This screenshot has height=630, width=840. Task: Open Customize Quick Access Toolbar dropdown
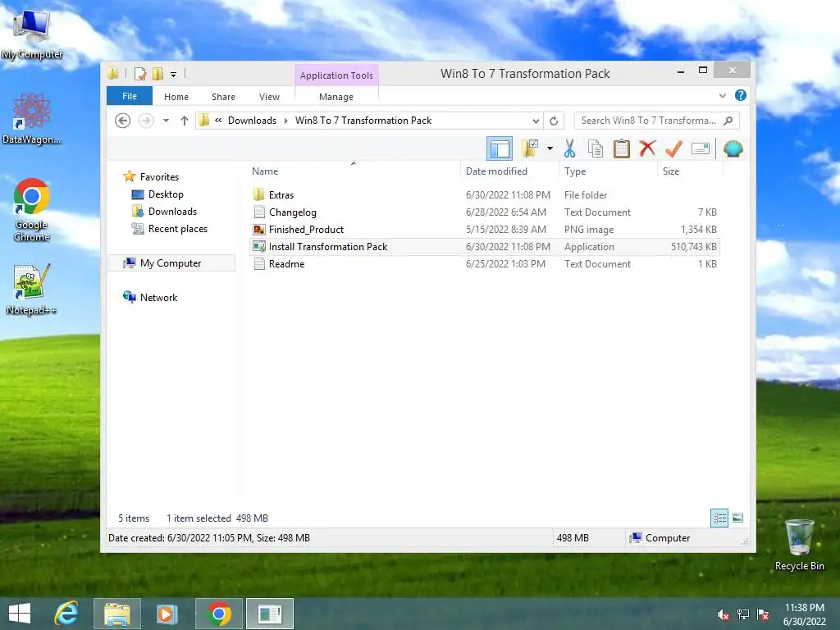pos(174,75)
